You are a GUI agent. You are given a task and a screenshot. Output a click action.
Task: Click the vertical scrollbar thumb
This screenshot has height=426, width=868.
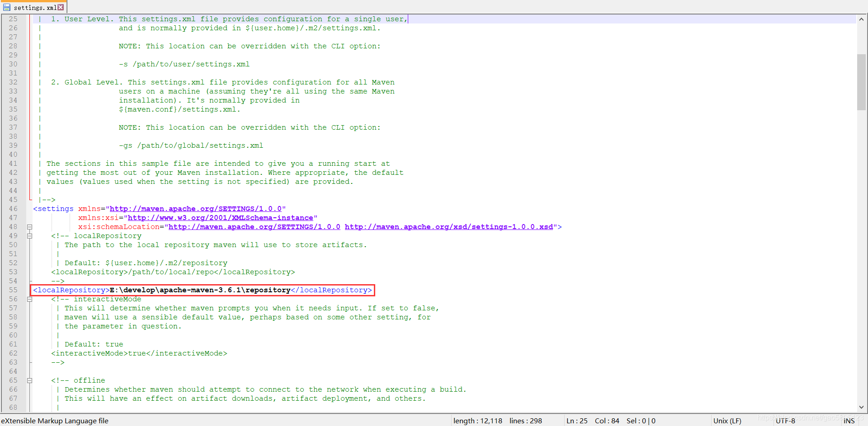click(x=862, y=82)
